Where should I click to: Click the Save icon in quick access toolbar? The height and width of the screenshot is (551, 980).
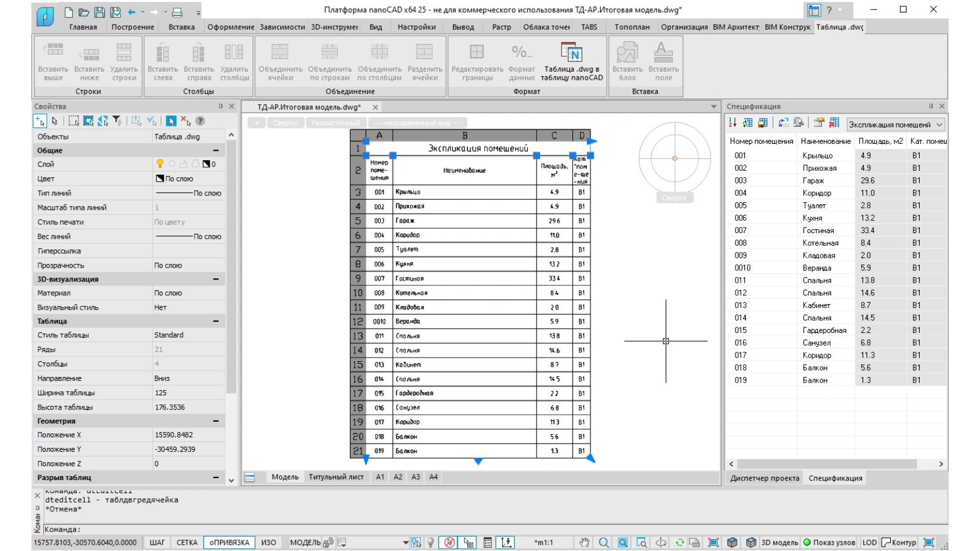(x=99, y=12)
